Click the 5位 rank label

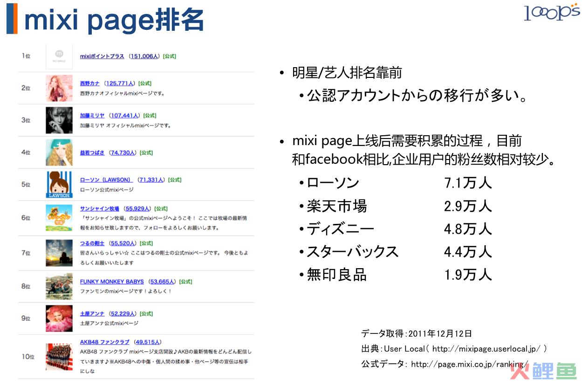(x=26, y=184)
